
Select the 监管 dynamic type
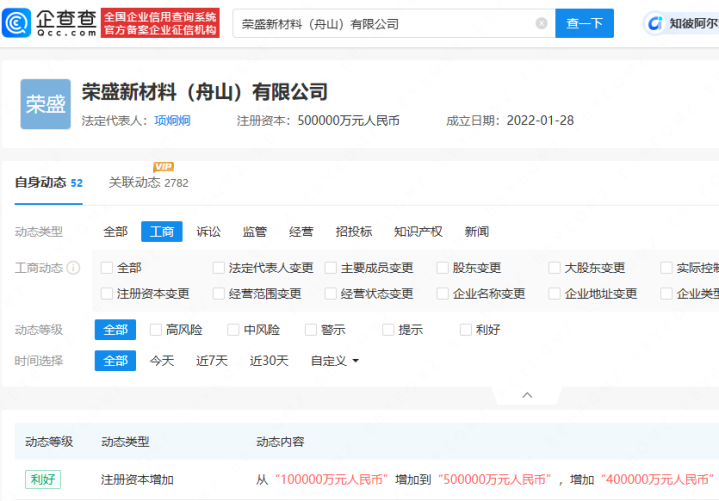click(x=254, y=231)
